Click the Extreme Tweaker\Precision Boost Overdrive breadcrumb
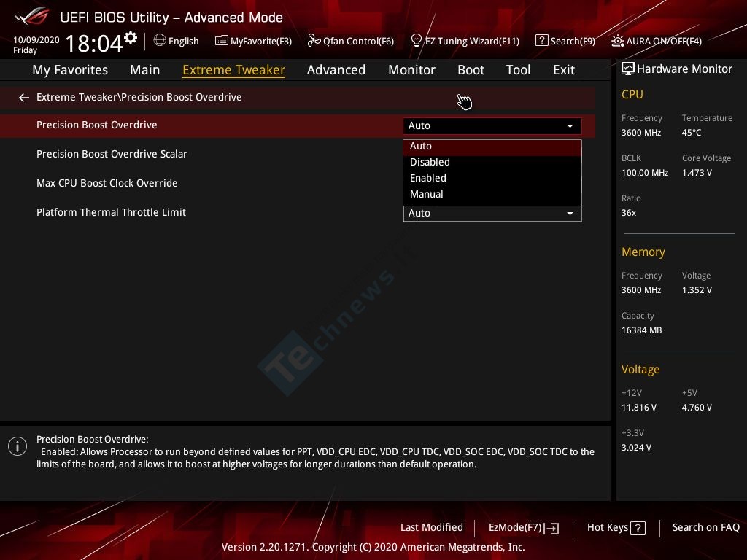Screen dimensions: 747x560 coord(139,97)
